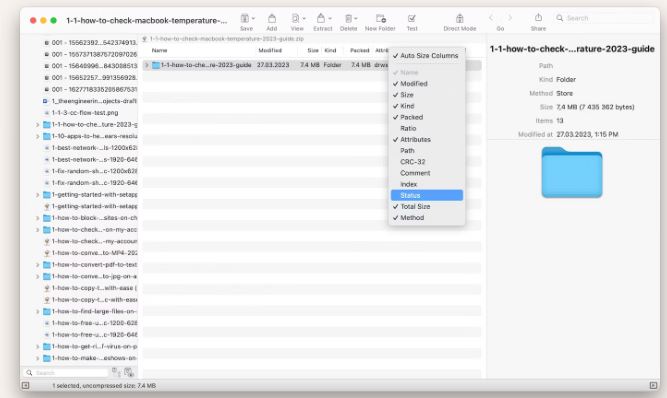The width and height of the screenshot is (667, 398).
Task: Sort by the Packed column header
Action: pos(359,50)
